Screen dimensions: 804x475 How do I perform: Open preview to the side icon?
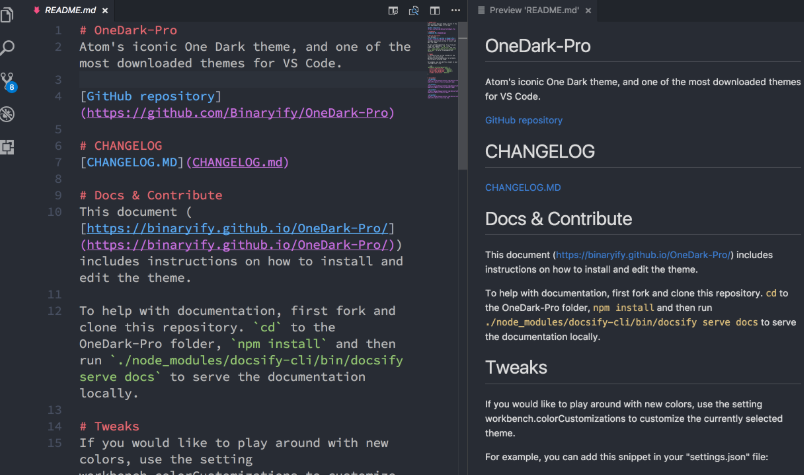pyautogui.click(x=393, y=10)
